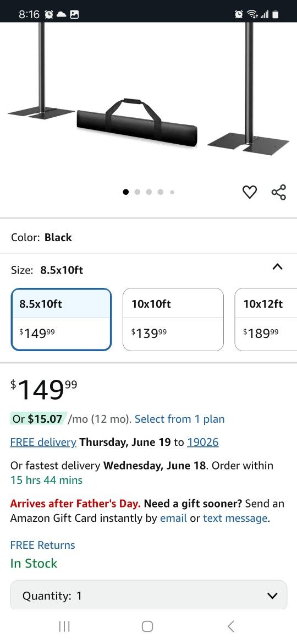Tap the battery status icon
This screenshot has height=644, width=297.
[276, 14]
